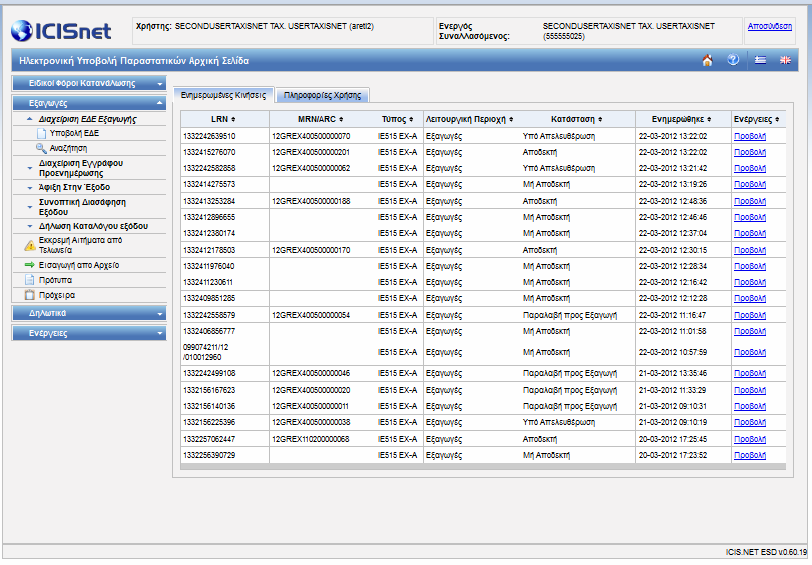Switch to Πληροφορίες Χρήσης tab
This screenshot has height=565, width=812.
322,95
